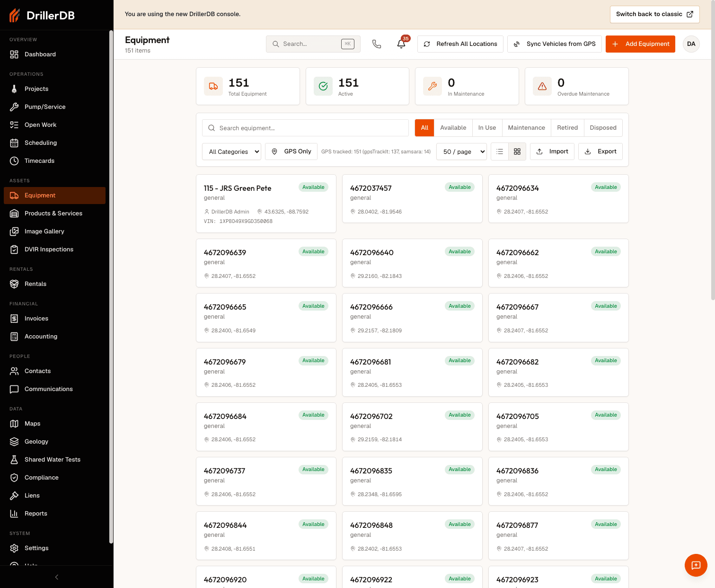Click the Active stat card
Viewport: 715px width, 588px height.
(357, 86)
